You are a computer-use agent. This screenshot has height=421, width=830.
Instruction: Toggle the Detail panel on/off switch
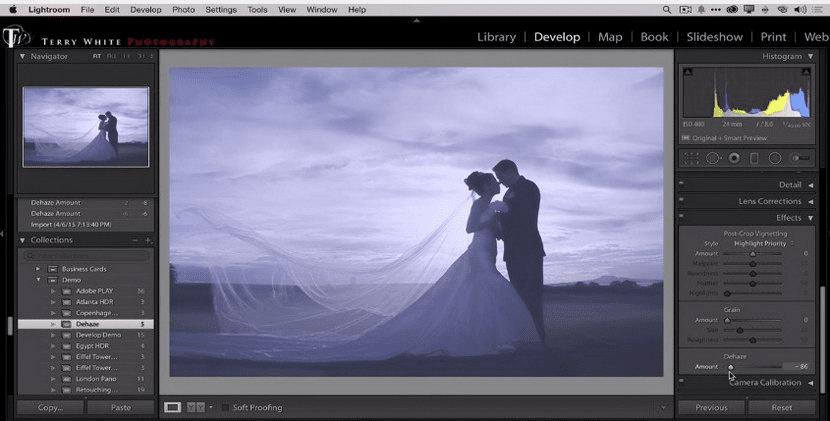pos(681,183)
